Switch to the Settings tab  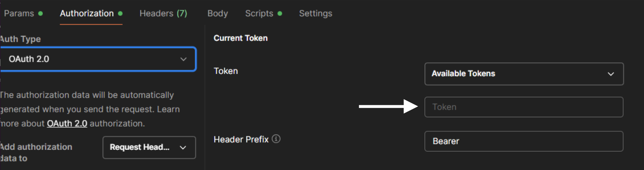pos(315,13)
